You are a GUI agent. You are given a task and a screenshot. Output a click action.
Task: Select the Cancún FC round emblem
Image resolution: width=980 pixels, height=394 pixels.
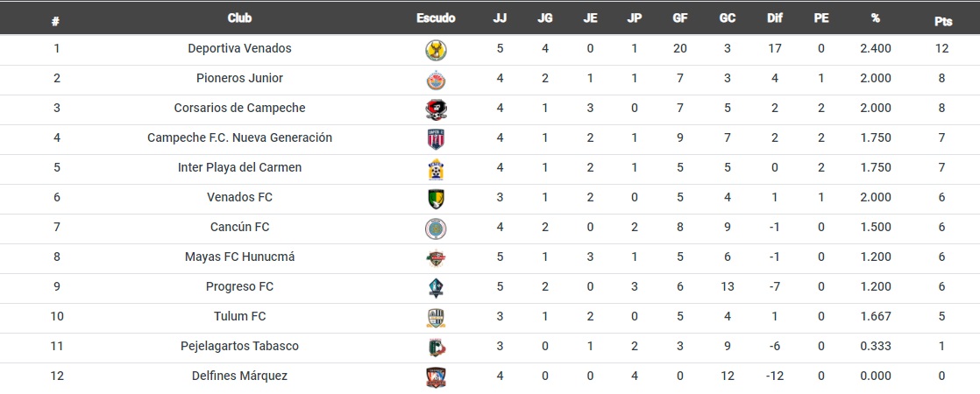click(x=436, y=229)
